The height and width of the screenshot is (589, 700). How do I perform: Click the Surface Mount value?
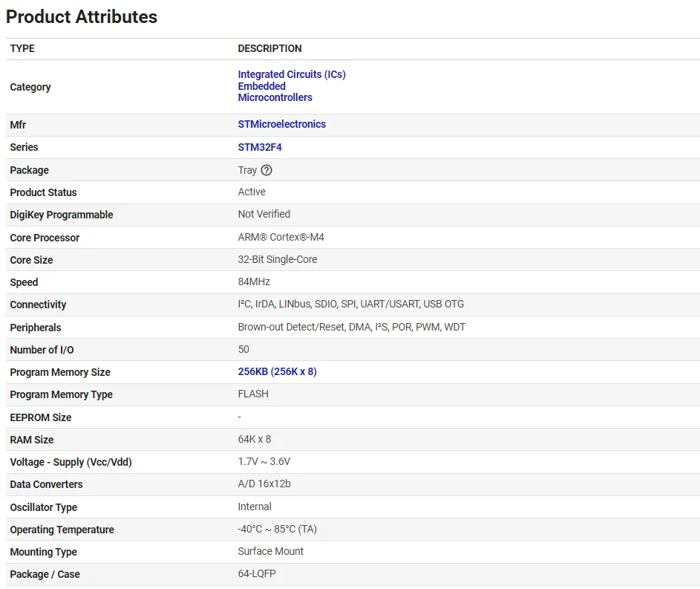point(270,551)
